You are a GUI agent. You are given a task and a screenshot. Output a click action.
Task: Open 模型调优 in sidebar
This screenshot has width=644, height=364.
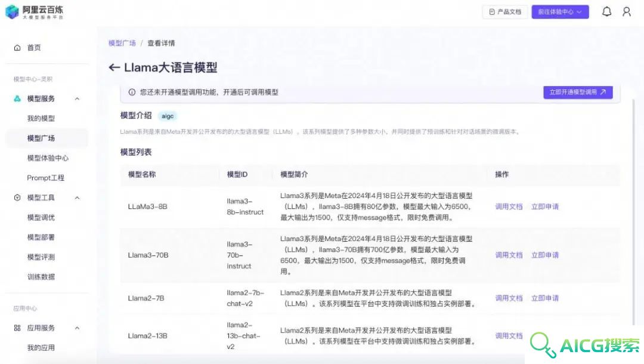tap(41, 217)
